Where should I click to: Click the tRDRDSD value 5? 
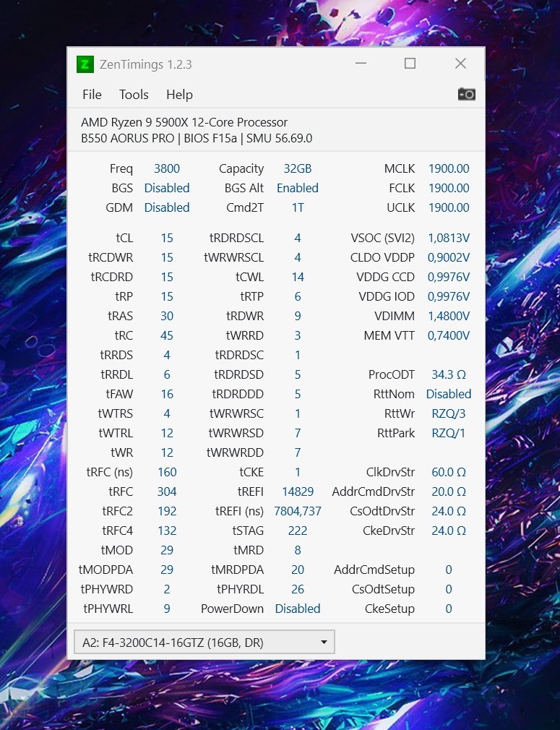[298, 375]
